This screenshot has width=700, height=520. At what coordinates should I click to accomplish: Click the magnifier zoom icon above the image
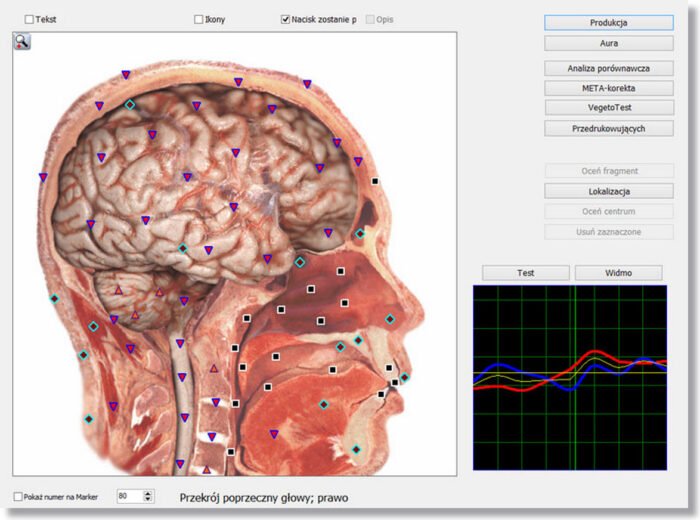[22, 41]
